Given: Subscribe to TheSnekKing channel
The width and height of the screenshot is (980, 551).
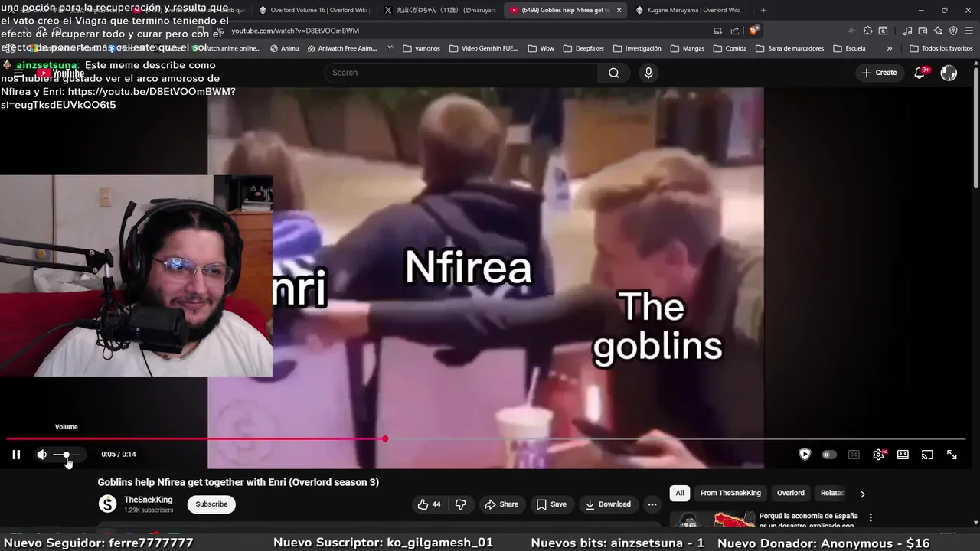Looking at the screenshot, I should pyautogui.click(x=211, y=504).
